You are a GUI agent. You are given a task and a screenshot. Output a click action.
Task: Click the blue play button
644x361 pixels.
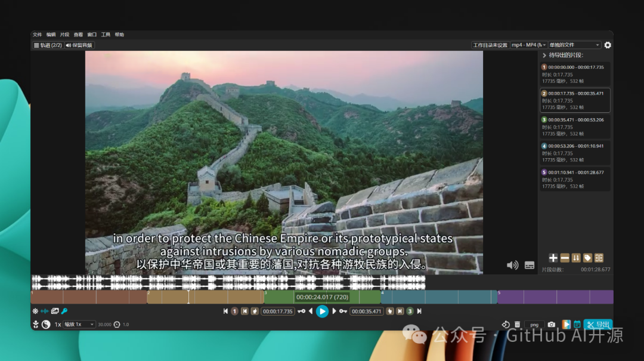323,311
